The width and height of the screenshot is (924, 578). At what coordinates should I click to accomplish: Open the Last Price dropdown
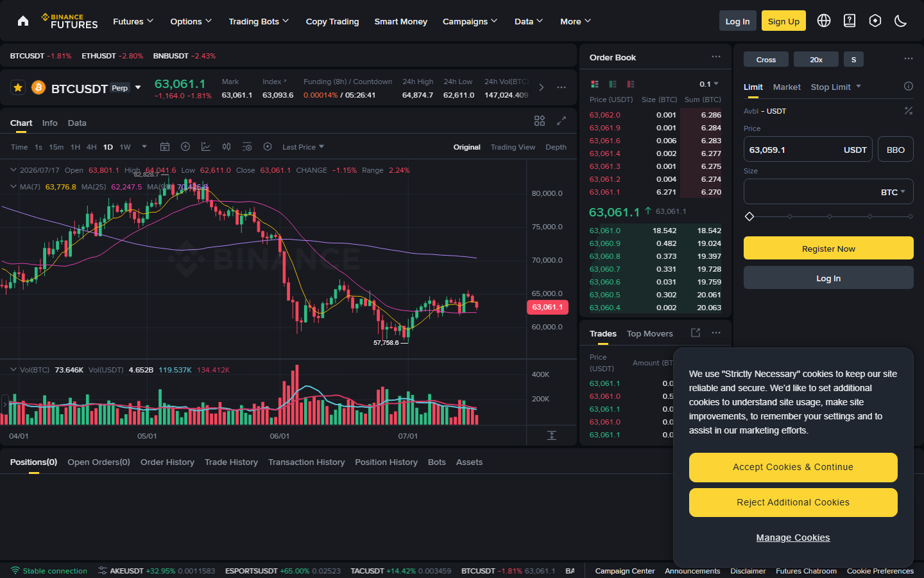tap(303, 147)
